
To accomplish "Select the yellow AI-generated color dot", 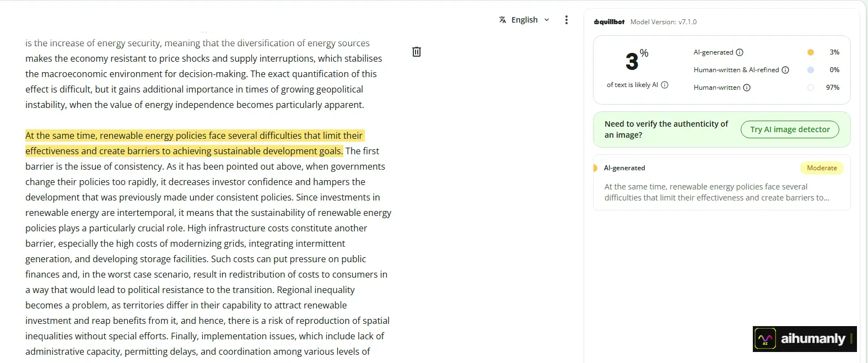I will coord(811,52).
